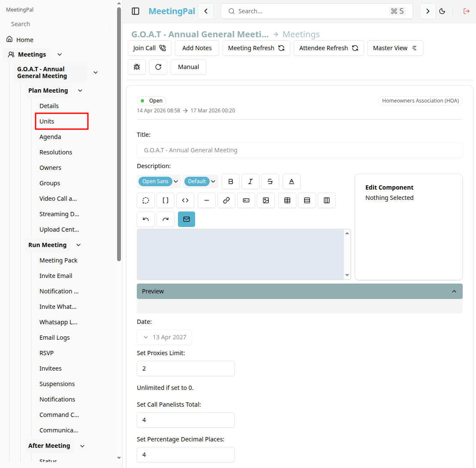Focus the top Search field
This screenshot has width=476, height=468.
coord(316,11)
